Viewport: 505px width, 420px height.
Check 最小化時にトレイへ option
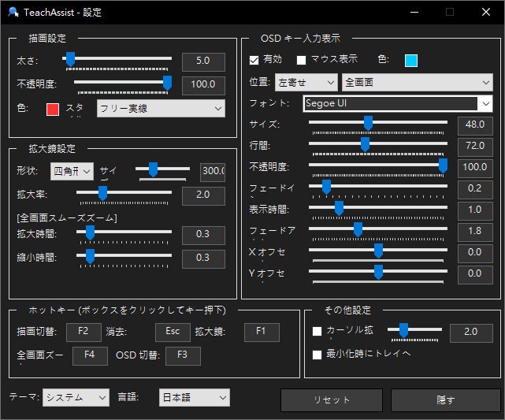(317, 355)
